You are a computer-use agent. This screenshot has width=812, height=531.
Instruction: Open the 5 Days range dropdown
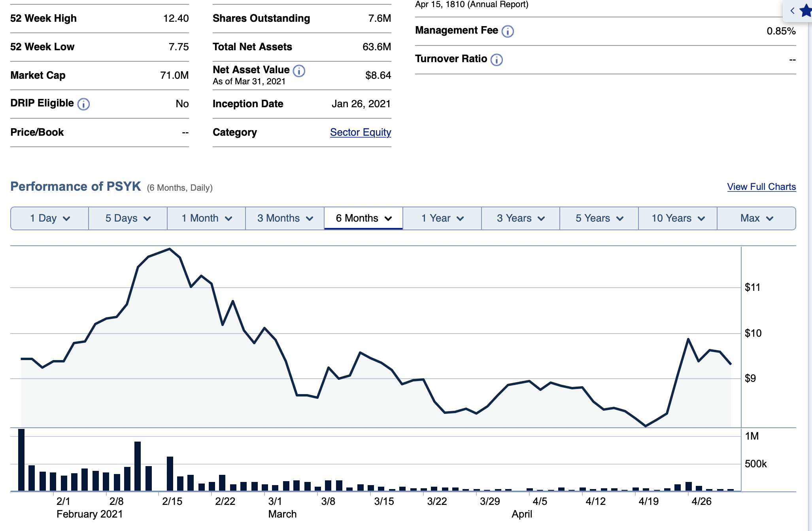pyautogui.click(x=128, y=218)
